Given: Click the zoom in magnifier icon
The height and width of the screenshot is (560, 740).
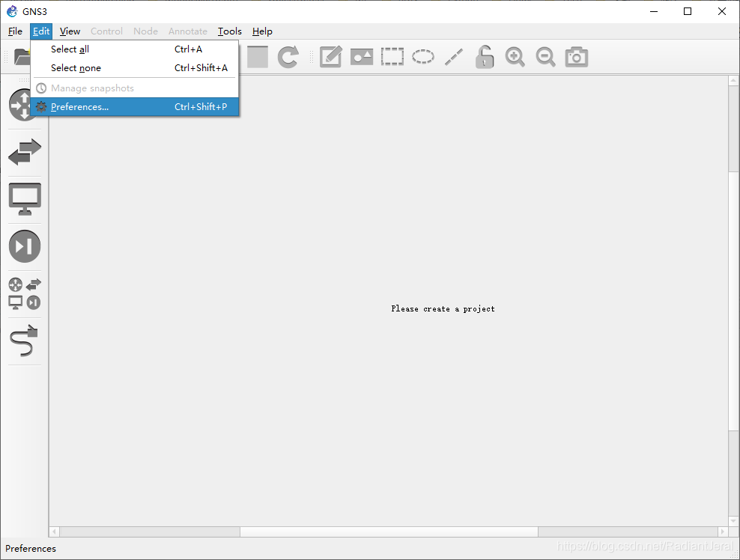Looking at the screenshot, I should click(515, 57).
